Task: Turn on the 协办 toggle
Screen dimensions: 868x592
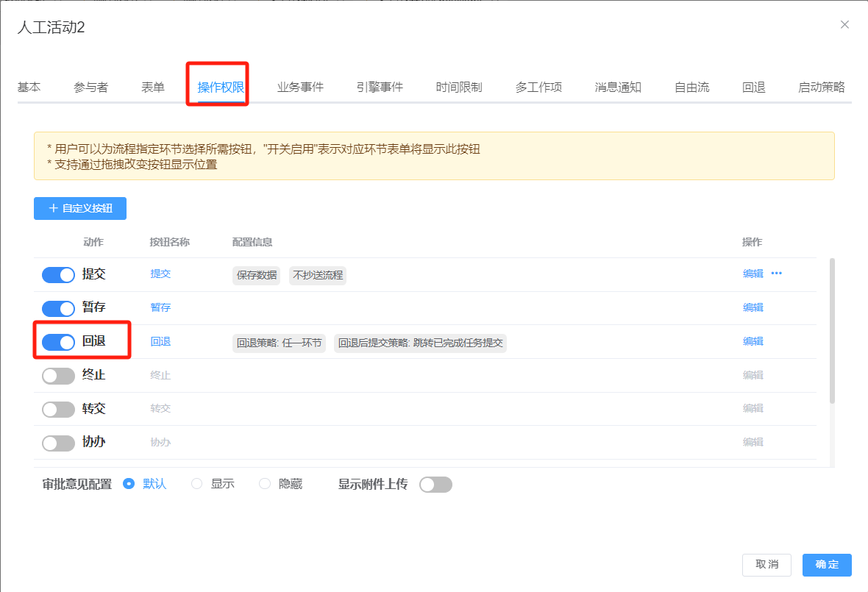Action: pos(58,443)
